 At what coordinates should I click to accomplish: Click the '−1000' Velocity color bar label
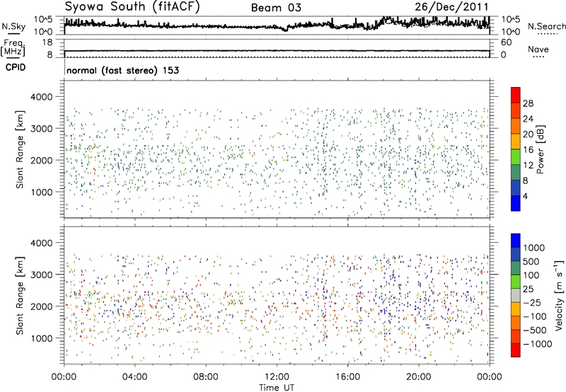[x=537, y=344]
